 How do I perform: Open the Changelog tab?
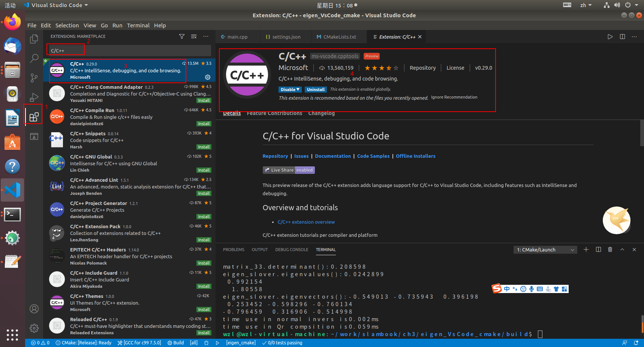pyautogui.click(x=321, y=114)
